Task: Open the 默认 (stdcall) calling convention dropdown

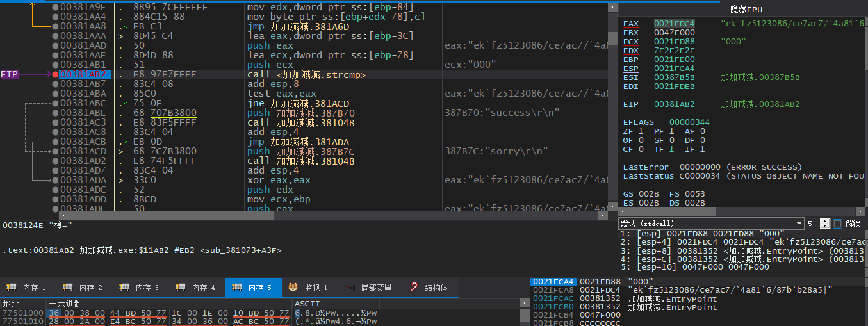Action: click(711, 224)
